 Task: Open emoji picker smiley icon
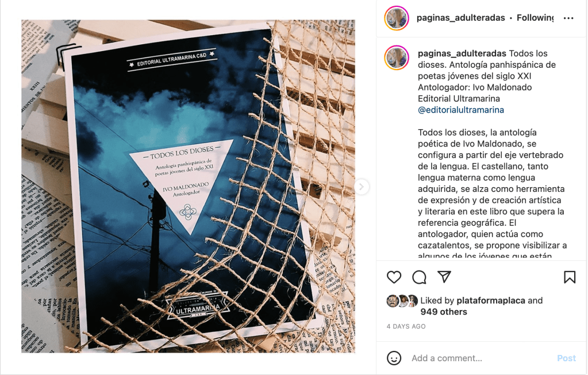(x=394, y=358)
